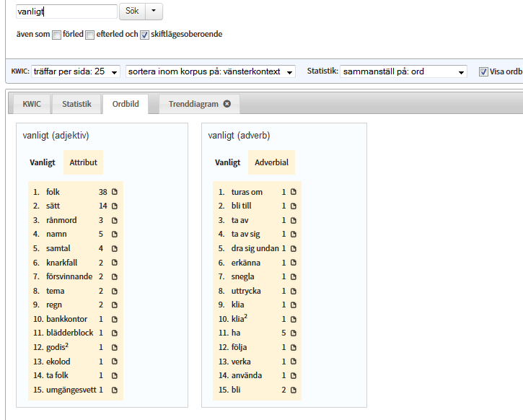Open example sentences icon for uttrycka

[x=294, y=291]
